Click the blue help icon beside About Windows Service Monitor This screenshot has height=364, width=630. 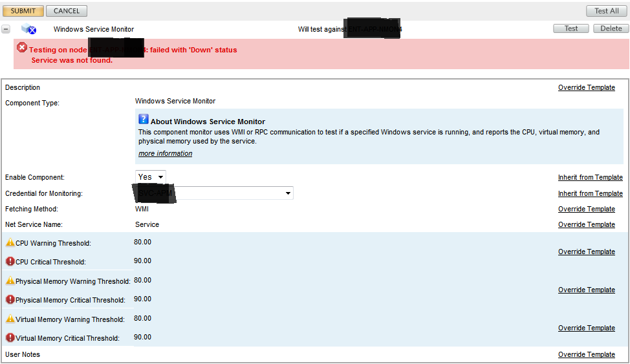click(x=144, y=119)
